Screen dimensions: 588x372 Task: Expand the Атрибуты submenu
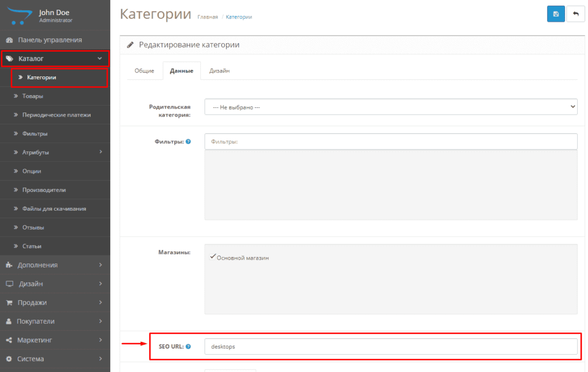coord(36,152)
